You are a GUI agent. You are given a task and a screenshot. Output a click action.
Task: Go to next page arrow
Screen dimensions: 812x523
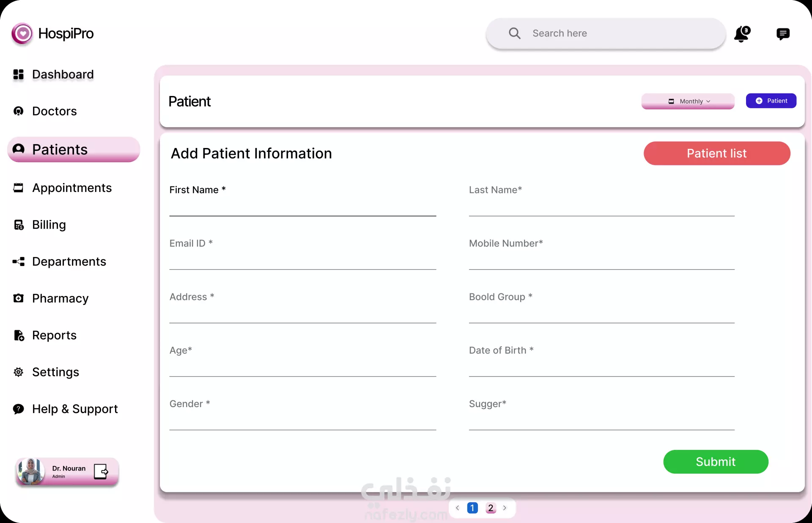click(x=505, y=508)
